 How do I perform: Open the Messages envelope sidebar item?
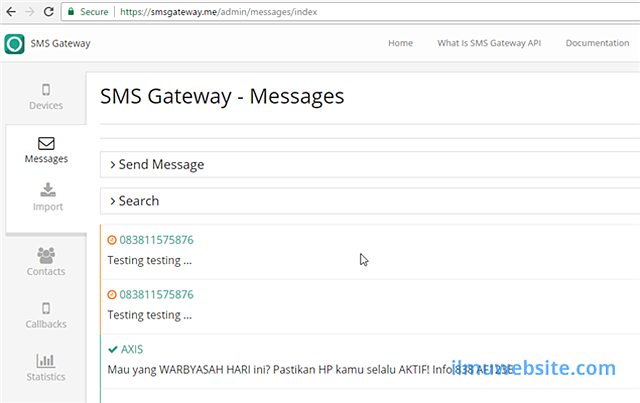pos(46,150)
